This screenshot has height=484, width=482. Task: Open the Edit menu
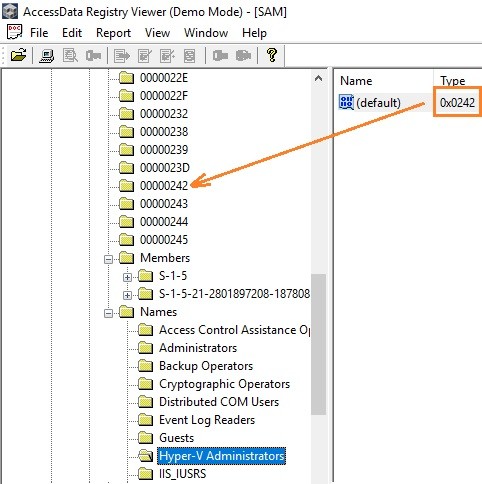[72, 33]
